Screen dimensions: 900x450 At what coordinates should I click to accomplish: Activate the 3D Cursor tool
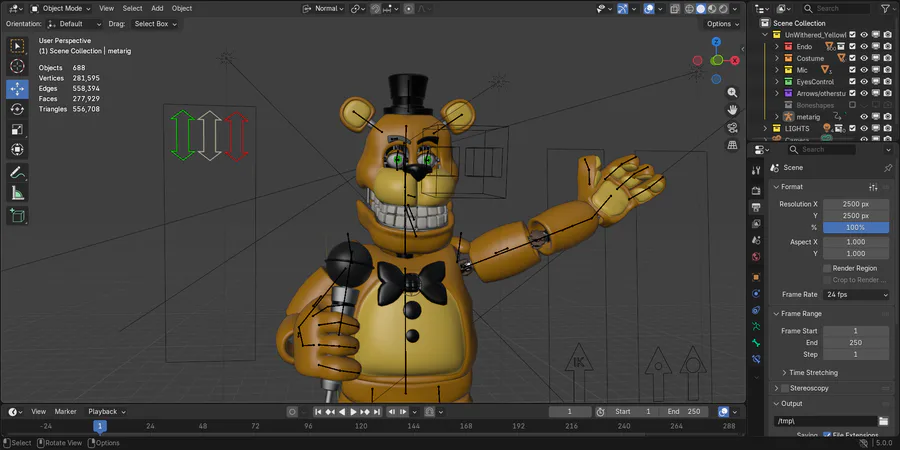17,67
